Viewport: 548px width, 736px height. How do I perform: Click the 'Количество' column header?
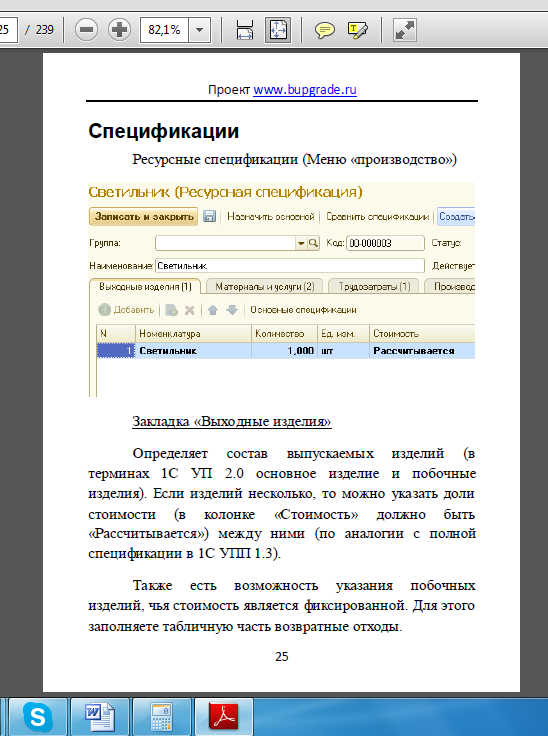285,334
